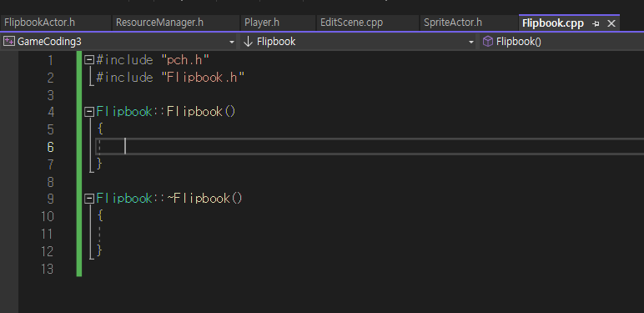Click the closing brace on line 7

(99, 164)
